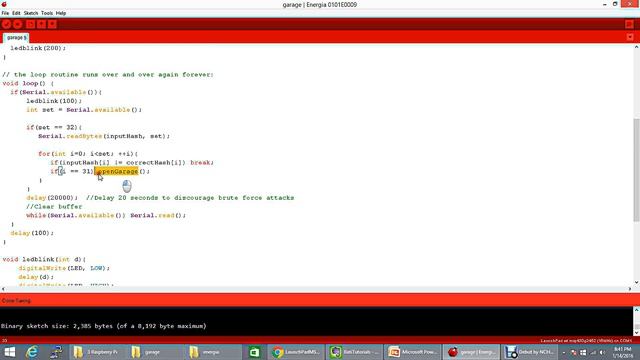Click the Energia application icon in title bar
640x360 pixels.
click(4, 4)
